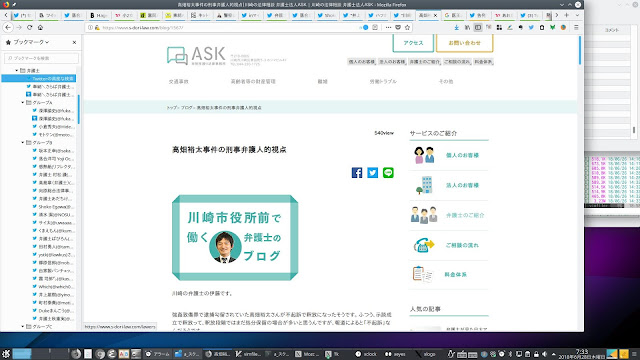Share article via LINE icon

388,173
